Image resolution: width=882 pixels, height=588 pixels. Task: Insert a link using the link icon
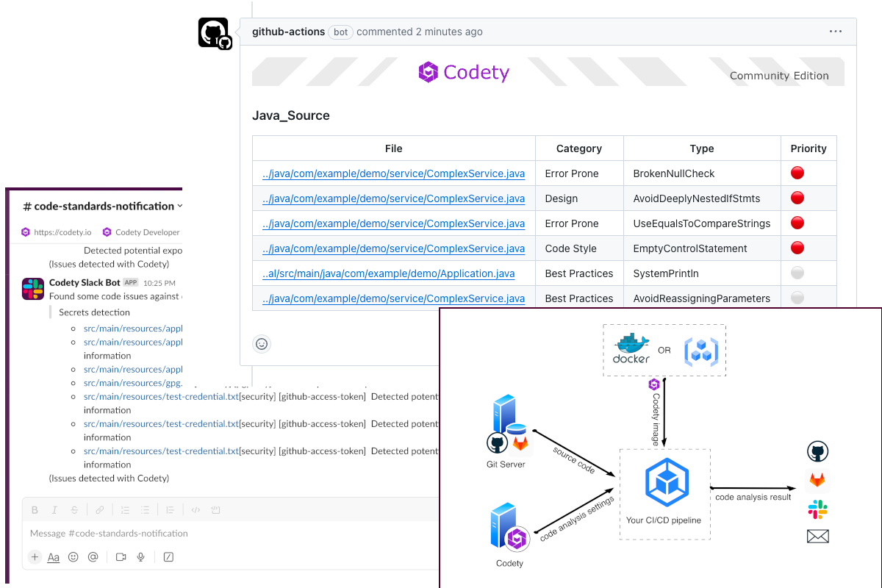100,510
